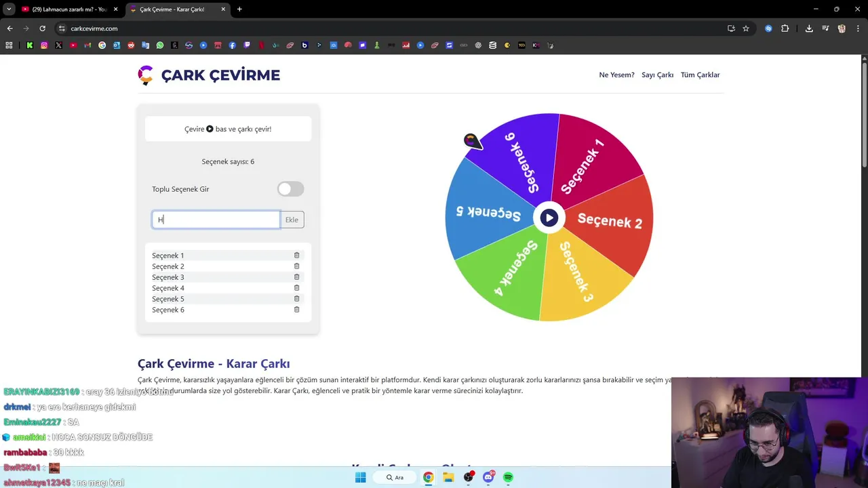Focus the option name input field

tap(216, 220)
